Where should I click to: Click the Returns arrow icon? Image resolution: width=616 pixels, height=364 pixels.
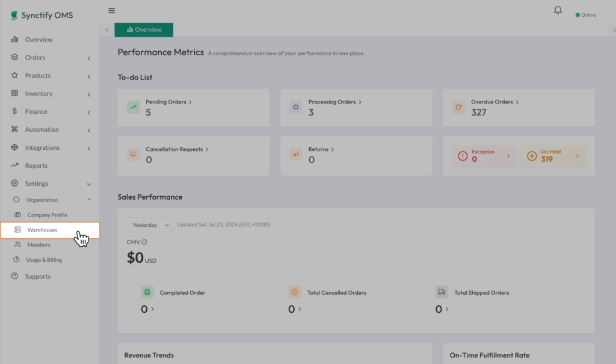tap(296, 155)
